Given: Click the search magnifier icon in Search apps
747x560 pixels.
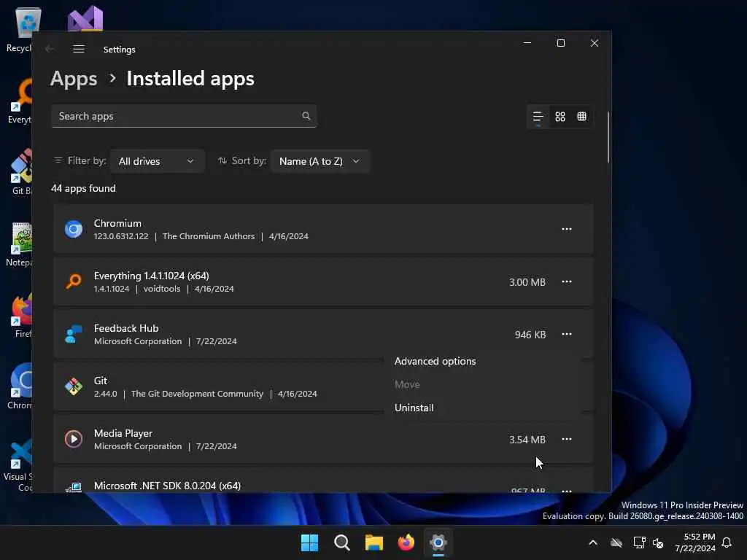Looking at the screenshot, I should coord(306,116).
